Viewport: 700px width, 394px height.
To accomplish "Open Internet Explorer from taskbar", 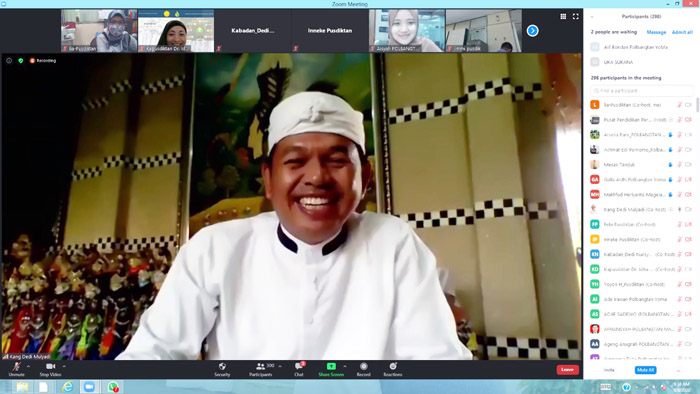I will click(x=67, y=387).
